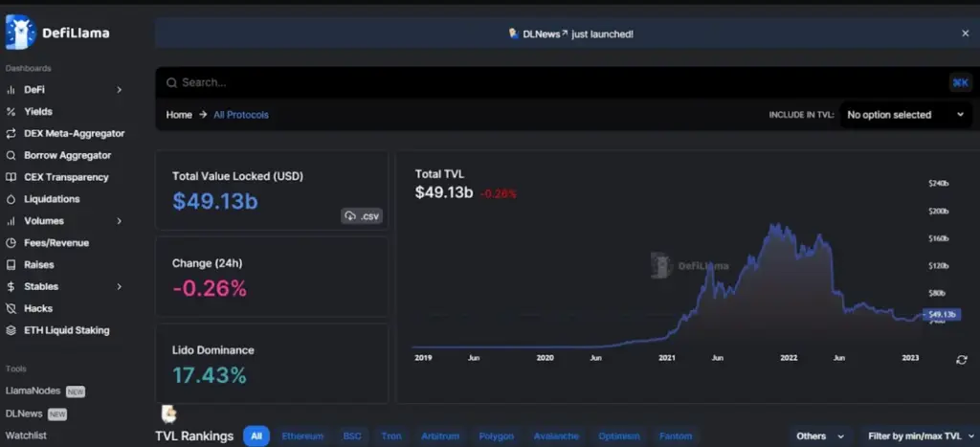
Task: Select the Tron chain tab
Action: pos(391,436)
